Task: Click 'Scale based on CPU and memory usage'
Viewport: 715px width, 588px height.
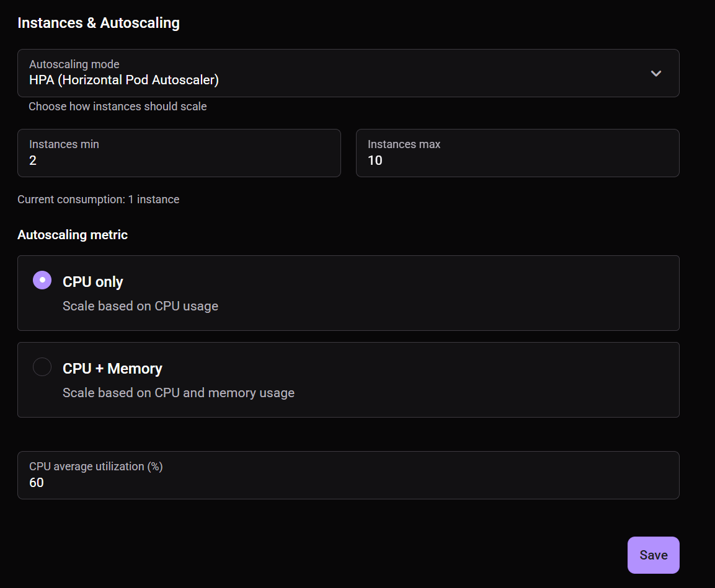Action: pyautogui.click(x=179, y=393)
